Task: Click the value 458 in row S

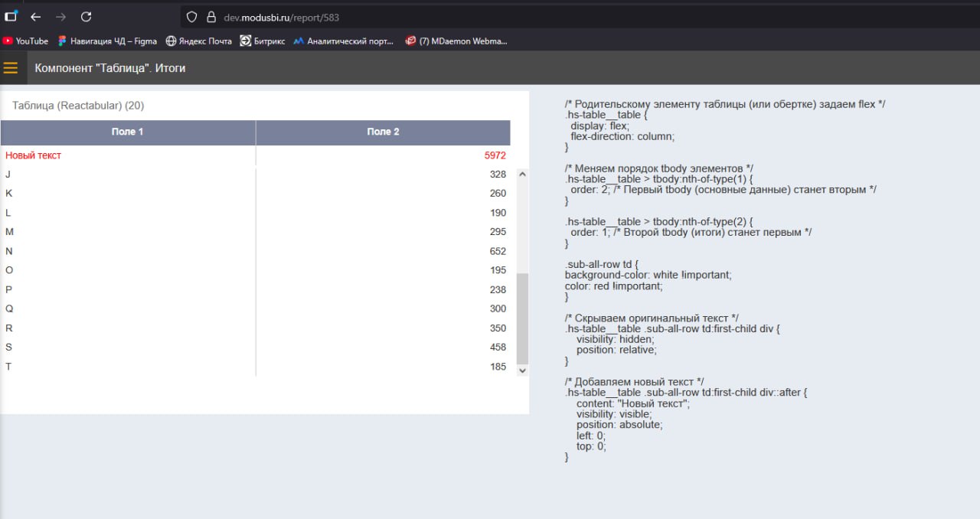Action: click(498, 348)
